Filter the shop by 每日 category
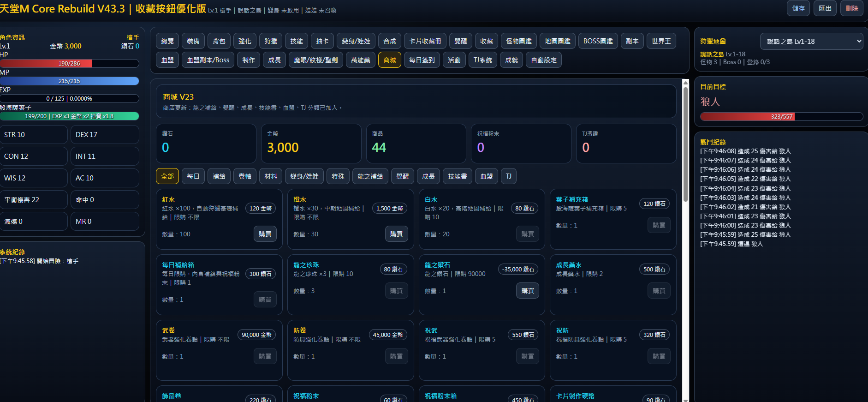 click(193, 176)
